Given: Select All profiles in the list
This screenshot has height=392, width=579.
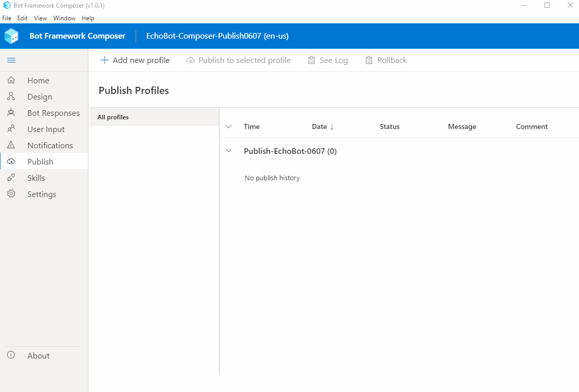Looking at the screenshot, I should pyautogui.click(x=112, y=117).
